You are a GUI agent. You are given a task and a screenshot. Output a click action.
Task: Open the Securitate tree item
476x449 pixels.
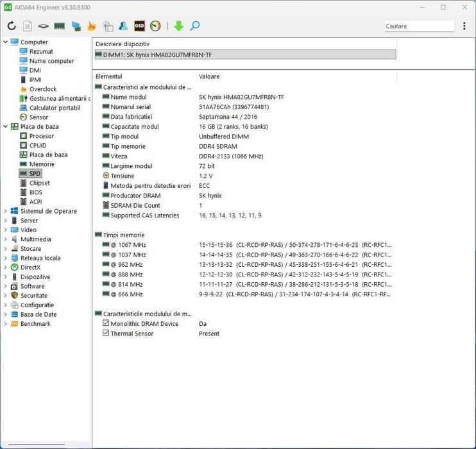34,296
